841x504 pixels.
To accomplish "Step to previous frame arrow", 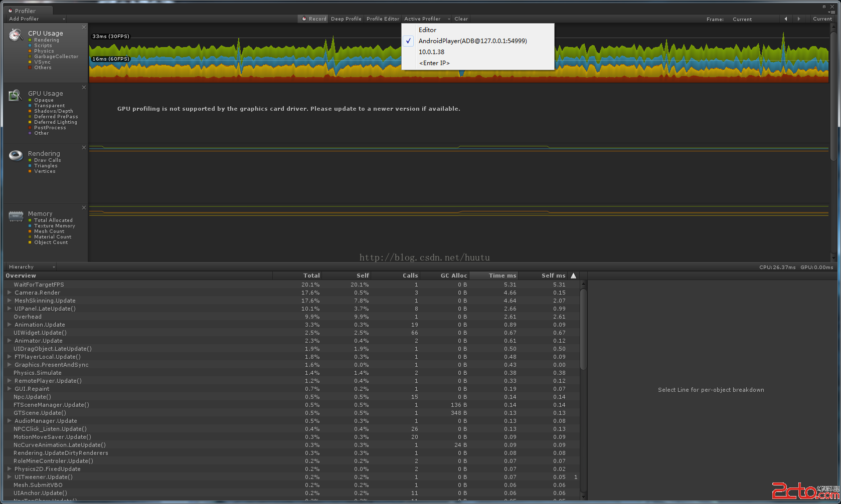I will click(786, 19).
